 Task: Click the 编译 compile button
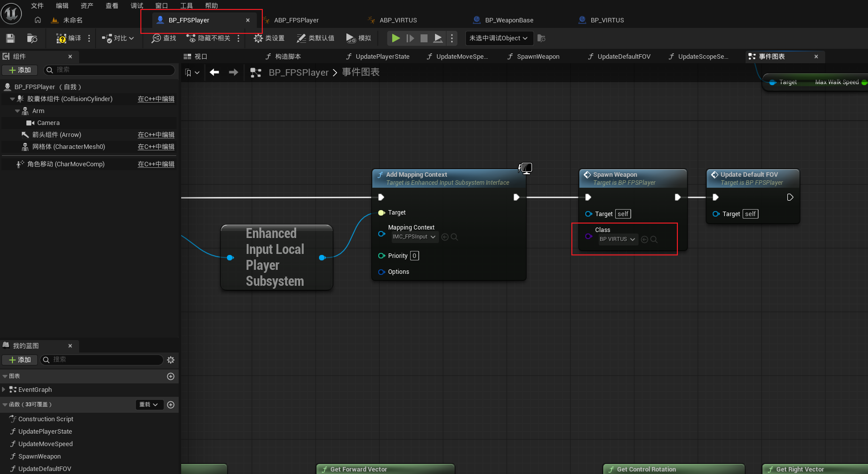point(69,38)
